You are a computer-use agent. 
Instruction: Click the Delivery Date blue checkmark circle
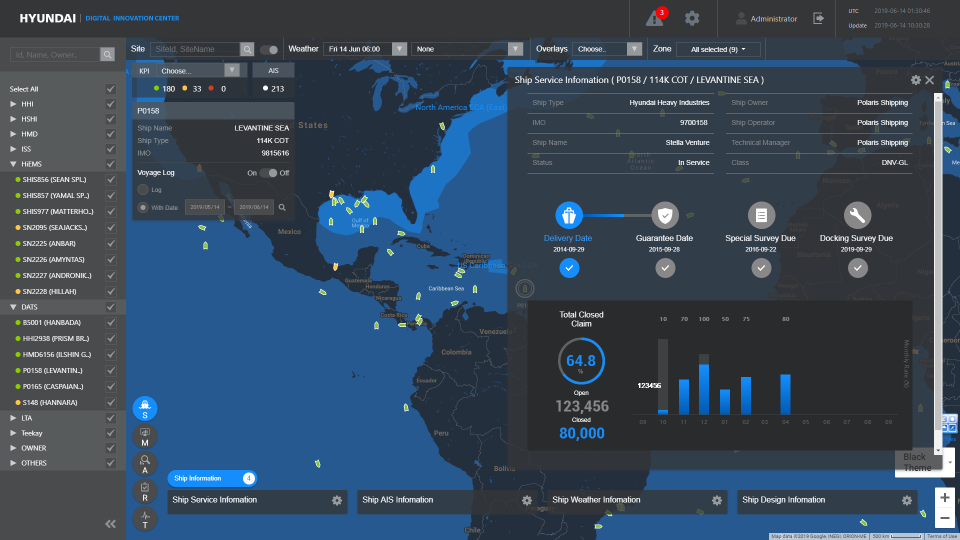point(569,268)
